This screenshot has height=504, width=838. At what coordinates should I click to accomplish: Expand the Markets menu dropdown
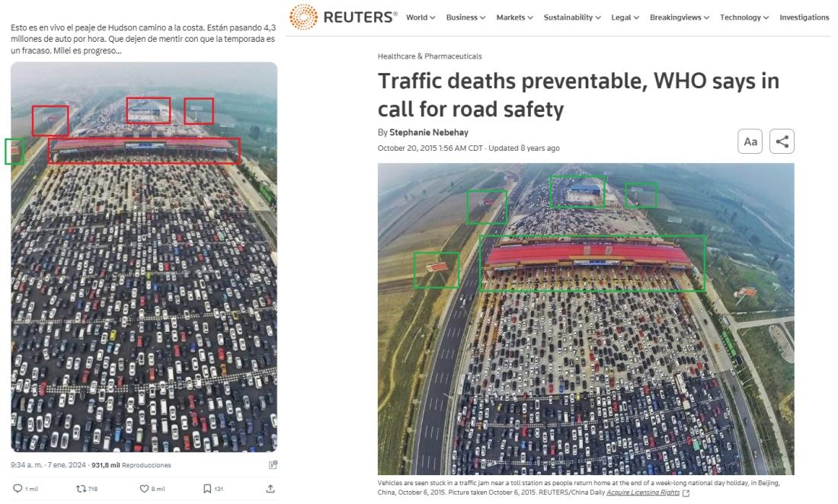pos(515,17)
